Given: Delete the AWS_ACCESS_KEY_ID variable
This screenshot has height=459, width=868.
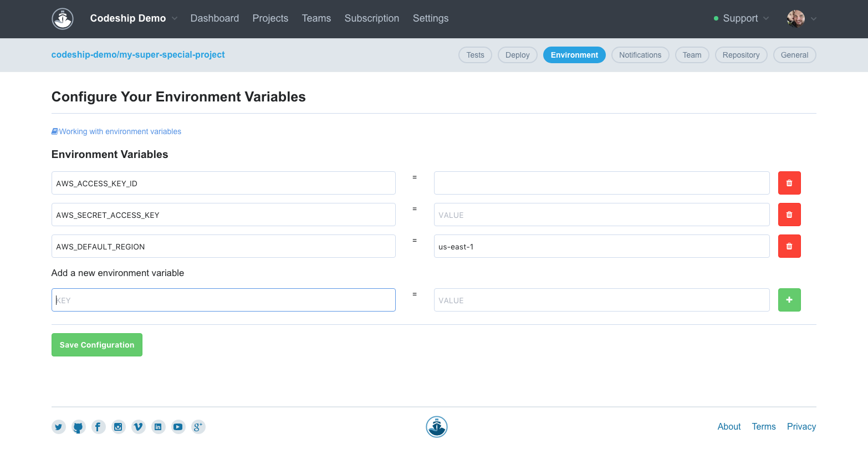Looking at the screenshot, I should (x=789, y=182).
